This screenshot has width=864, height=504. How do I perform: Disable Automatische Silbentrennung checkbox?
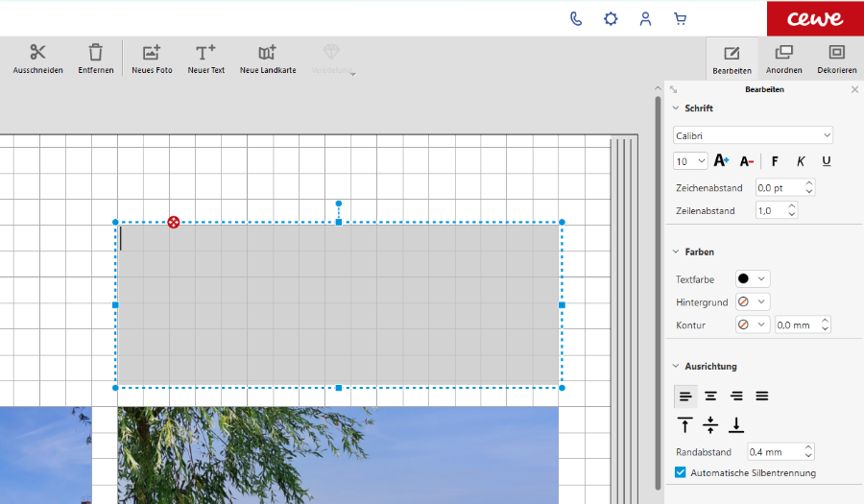(x=681, y=472)
